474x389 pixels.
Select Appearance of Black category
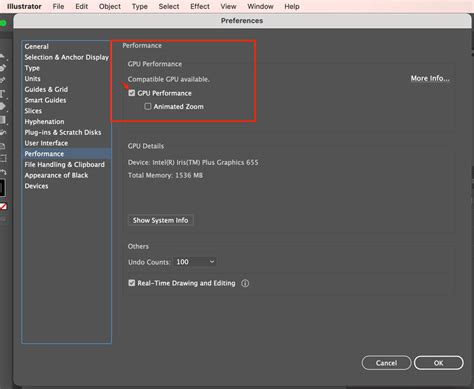[x=66, y=175]
